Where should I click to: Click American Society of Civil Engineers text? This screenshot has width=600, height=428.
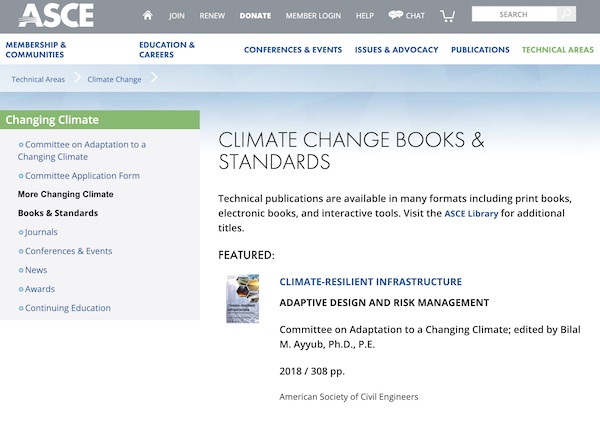349,397
